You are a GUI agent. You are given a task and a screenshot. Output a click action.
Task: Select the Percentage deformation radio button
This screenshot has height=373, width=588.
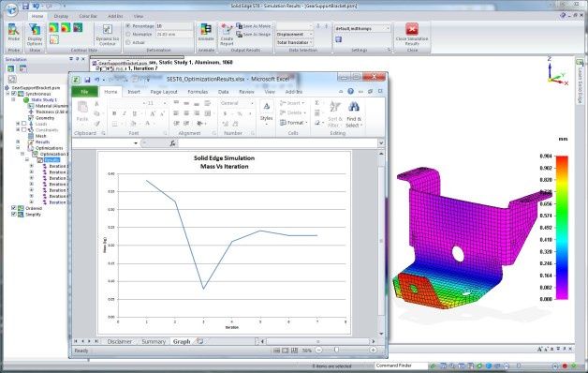pos(128,26)
